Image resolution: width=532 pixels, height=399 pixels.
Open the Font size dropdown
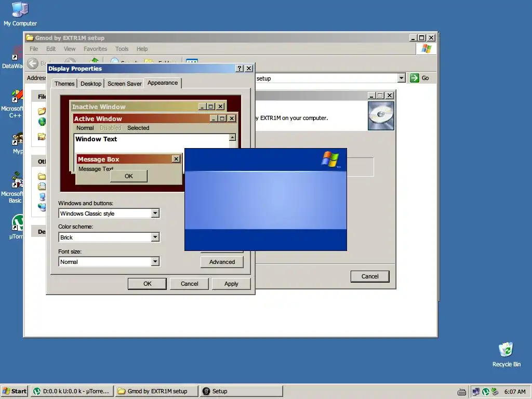coord(155,262)
